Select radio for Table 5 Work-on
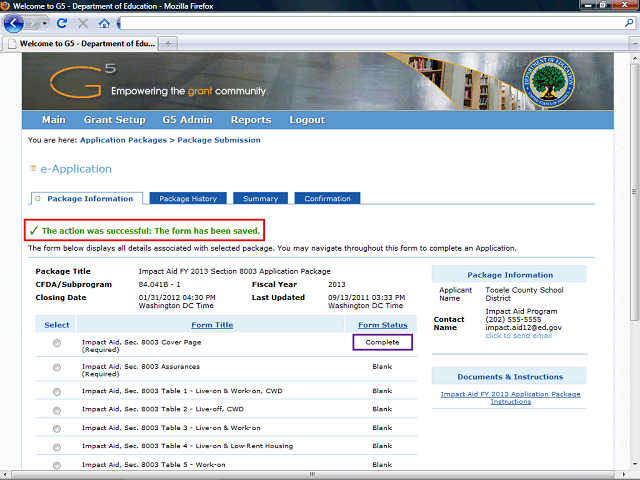Viewport: 640px width, 480px height. [x=57, y=465]
